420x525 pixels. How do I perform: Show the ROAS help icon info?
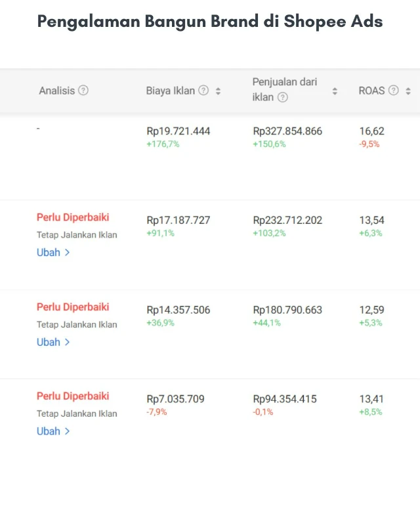(x=393, y=91)
